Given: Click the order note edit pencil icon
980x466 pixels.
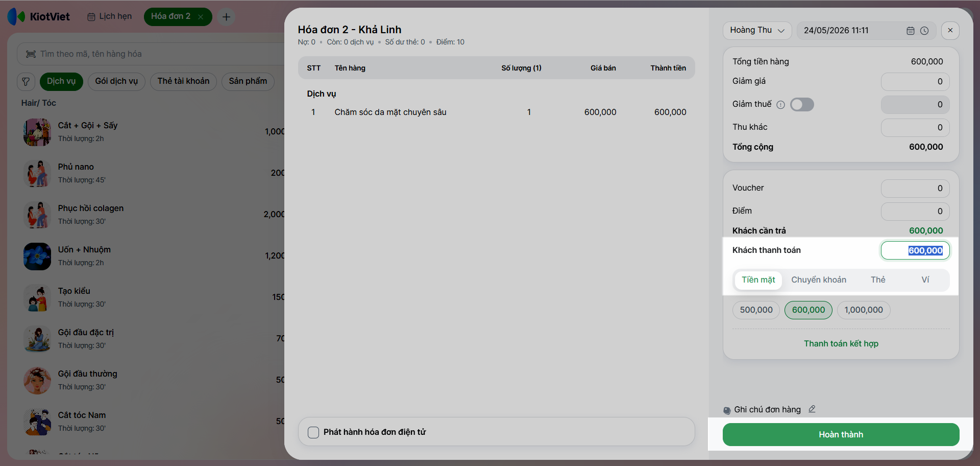Looking at the screenshot, I should 812,409.
